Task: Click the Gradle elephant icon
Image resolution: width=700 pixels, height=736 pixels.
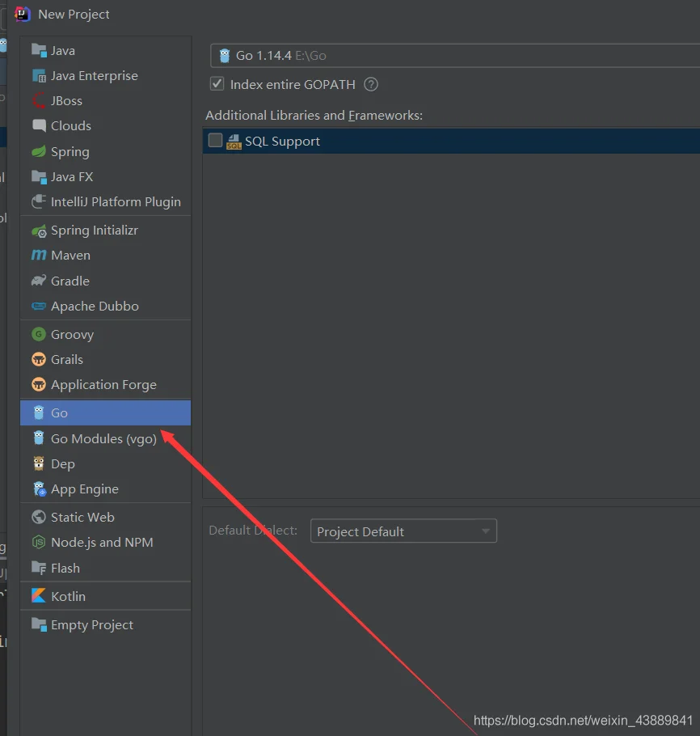Action: (x=39, y=281)
